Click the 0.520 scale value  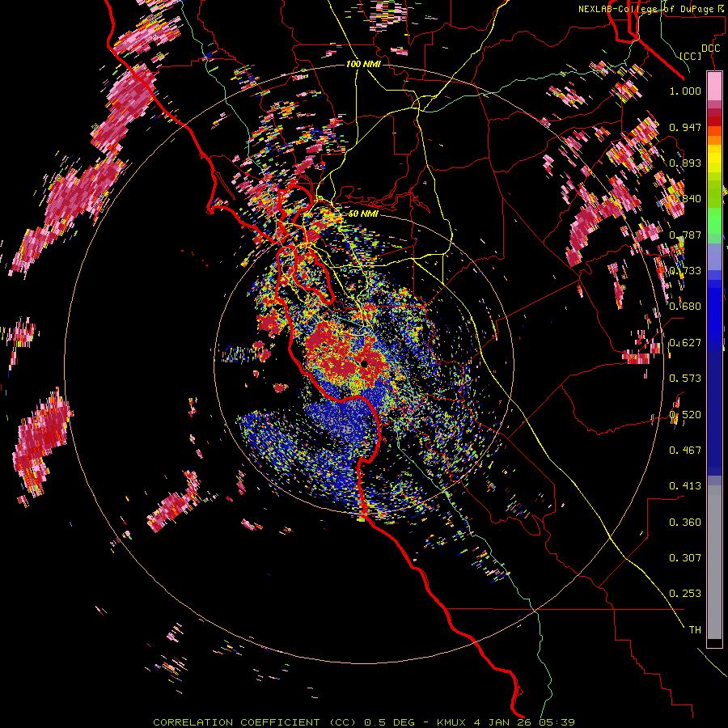[685, 415]
